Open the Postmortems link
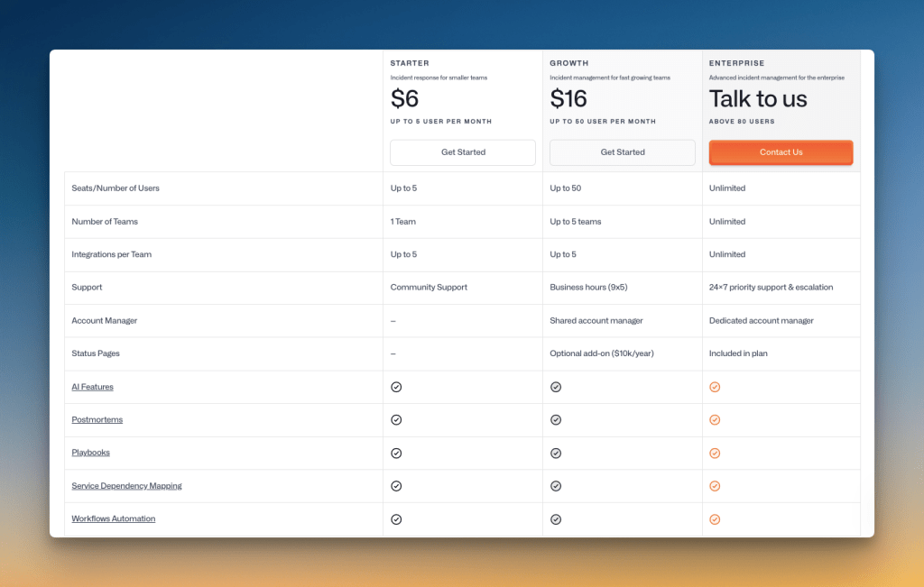 (x=97, y=419)
